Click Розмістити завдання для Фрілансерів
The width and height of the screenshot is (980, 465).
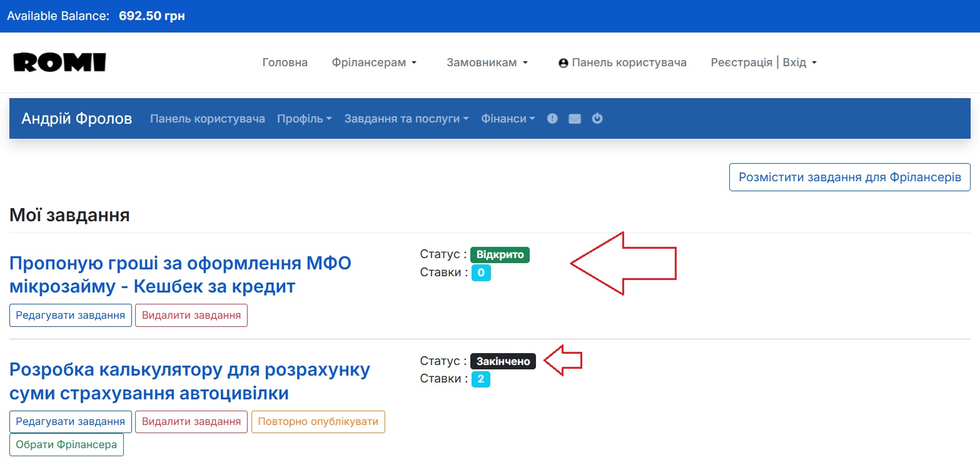tap(849, 177)
